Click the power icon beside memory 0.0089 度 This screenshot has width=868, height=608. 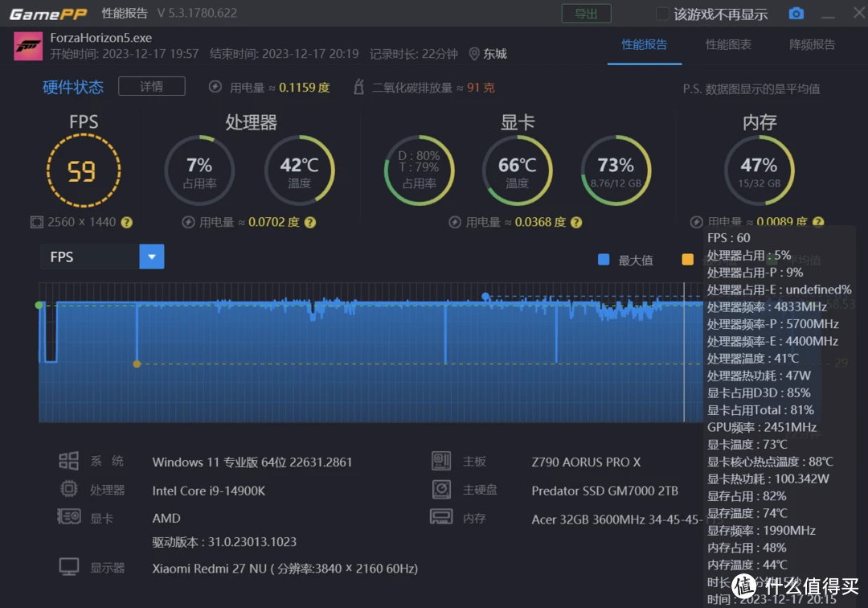[696, 223]
